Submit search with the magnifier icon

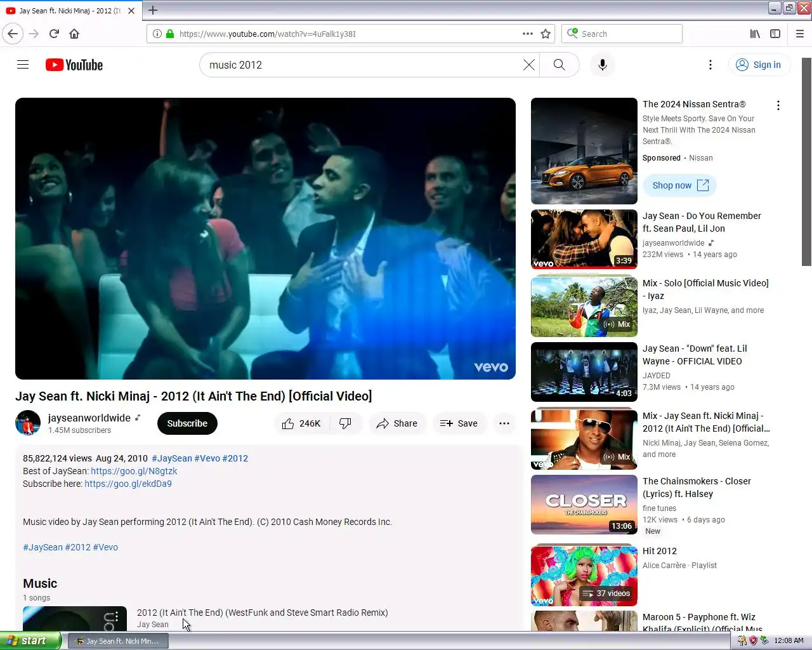(559, 65)
